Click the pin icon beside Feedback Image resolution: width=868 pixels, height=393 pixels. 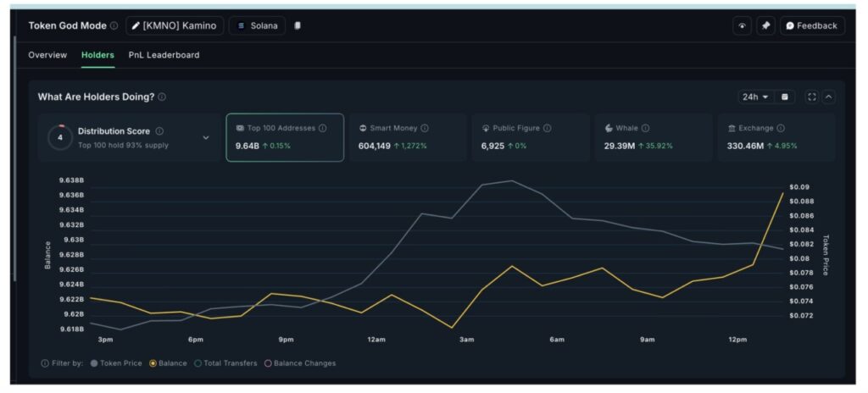(x=765, y=25)
